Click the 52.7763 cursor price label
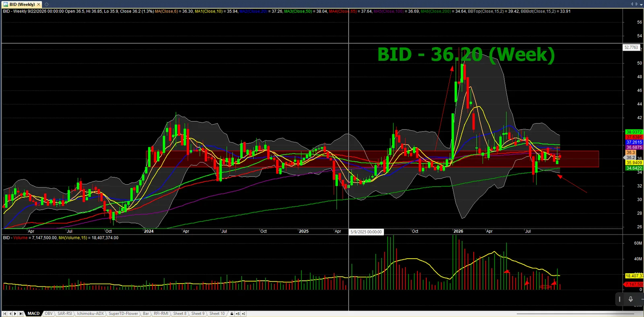Viewport: 644px width, 317px height. click(x=631, y=47)
